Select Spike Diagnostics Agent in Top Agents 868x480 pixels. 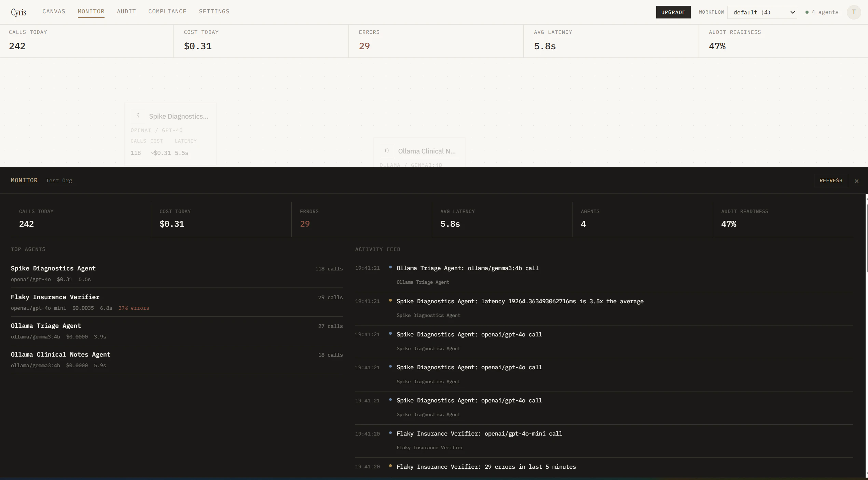(53, 268)
